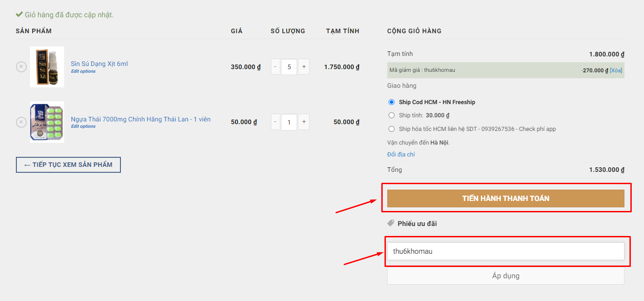Click the Sìn Sú product thumbnail image
This screenshot has height=301, width=644.
point(47,67)
